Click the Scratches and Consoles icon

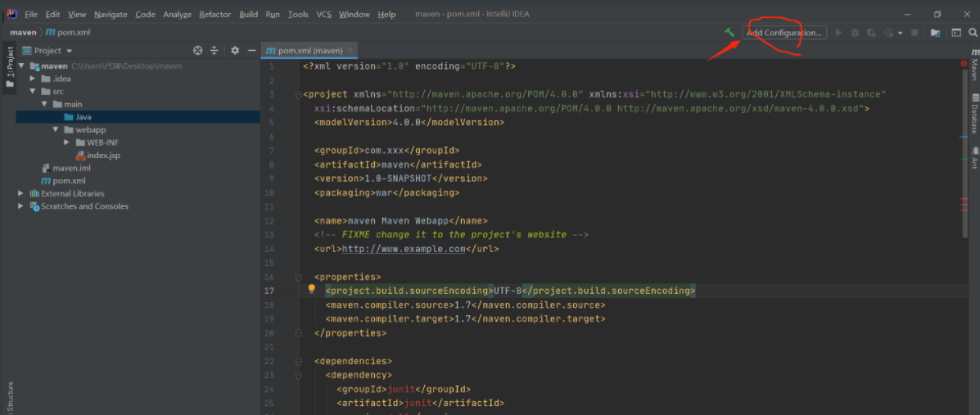34,206
